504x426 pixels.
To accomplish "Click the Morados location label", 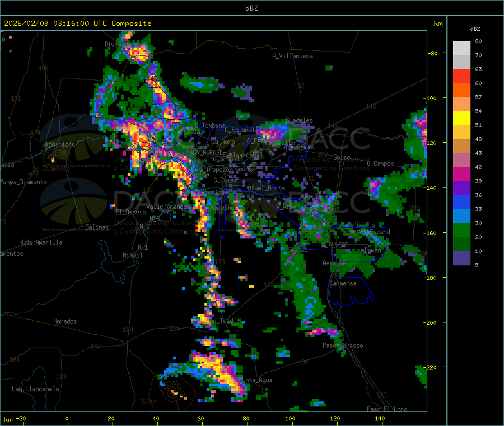I will point(65,321).
